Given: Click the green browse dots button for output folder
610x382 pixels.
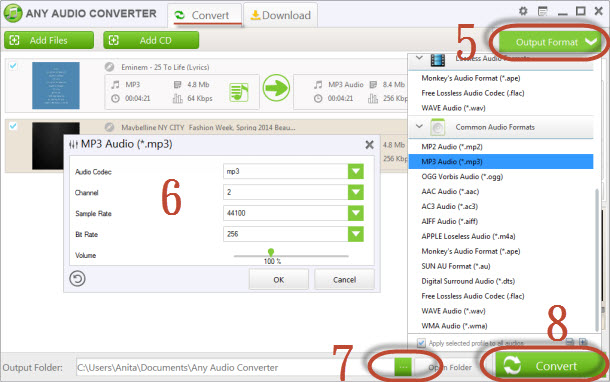Looking at the screenshot, I should tap(403, 367).
